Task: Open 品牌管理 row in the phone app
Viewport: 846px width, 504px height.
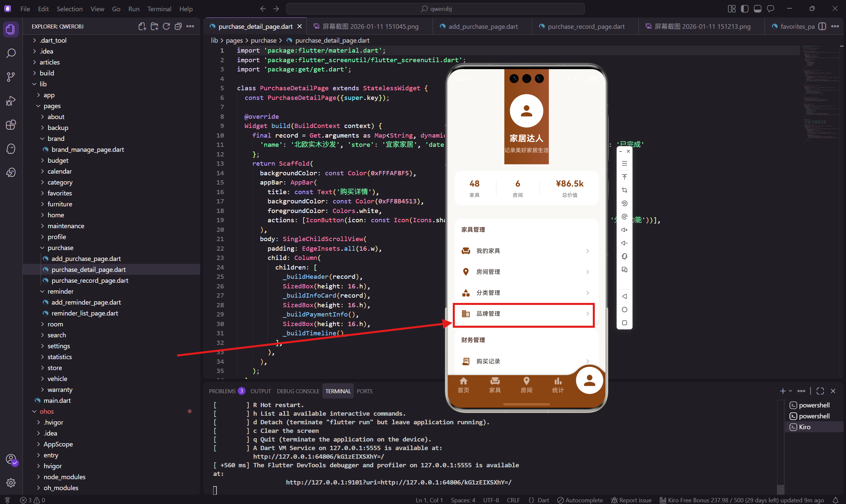Action: (x=526, y=314)
